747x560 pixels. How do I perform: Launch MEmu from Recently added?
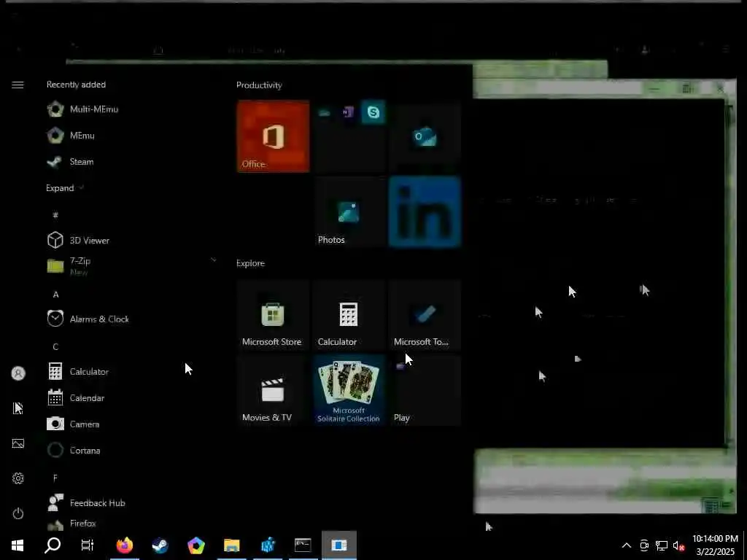click(x=131, y=135)
